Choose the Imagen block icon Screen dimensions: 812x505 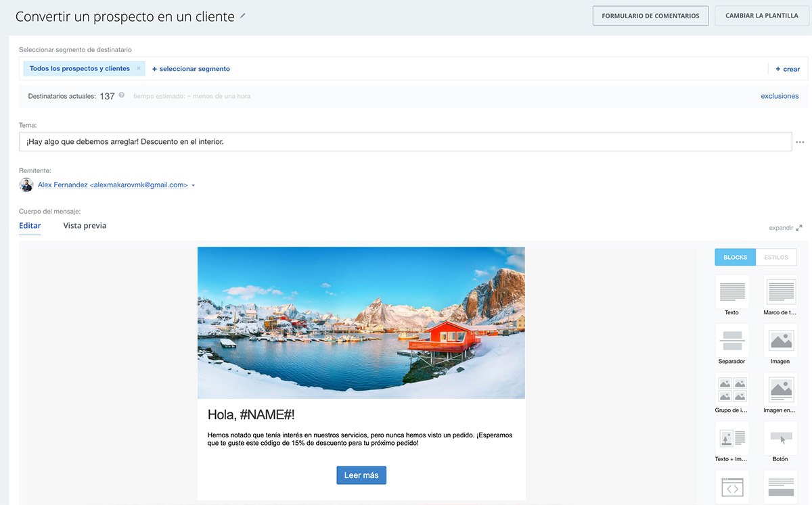pos(780,340)
